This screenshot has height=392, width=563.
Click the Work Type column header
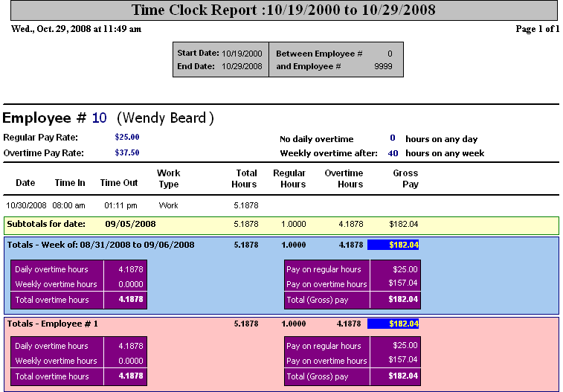point(168,179)
